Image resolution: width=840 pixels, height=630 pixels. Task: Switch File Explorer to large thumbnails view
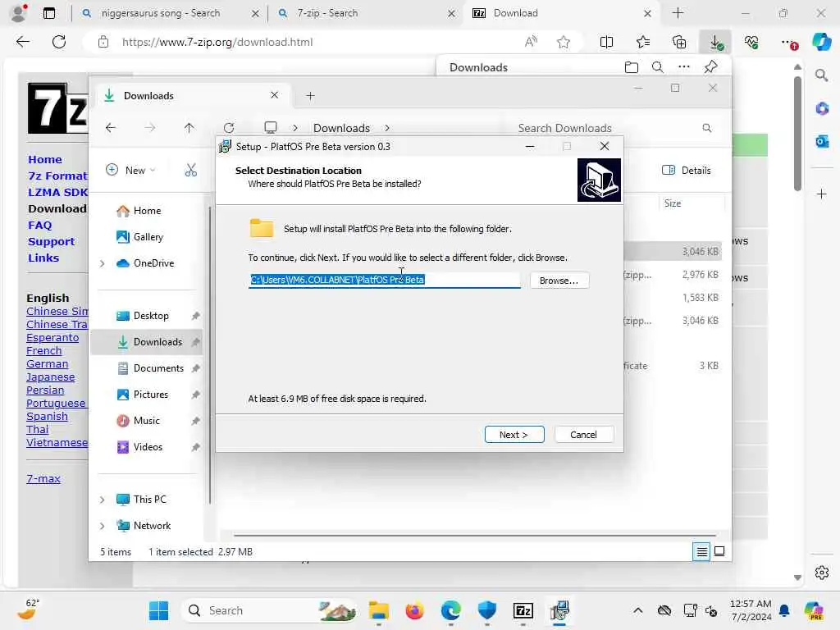pyautogui.click(x=719, y=551)
